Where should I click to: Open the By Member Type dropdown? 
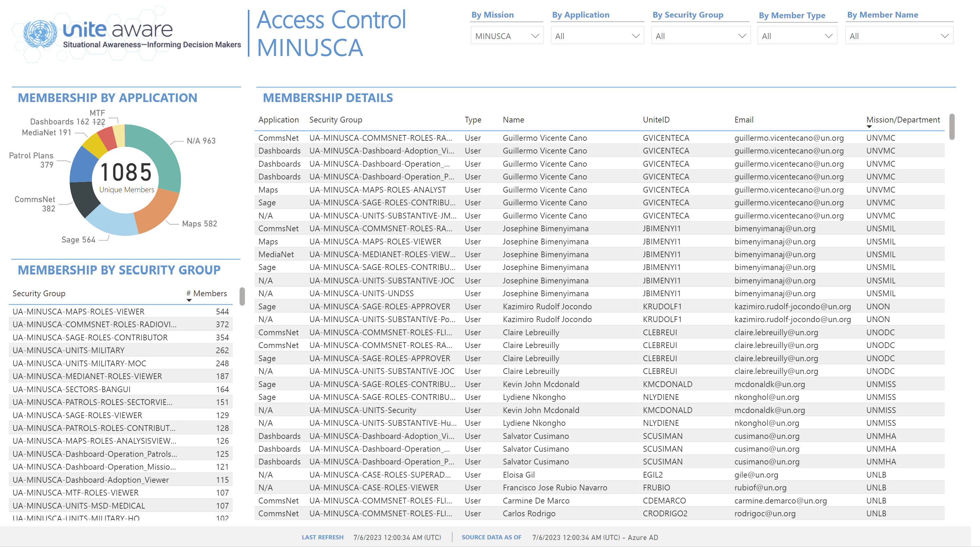tap(797, 36)
